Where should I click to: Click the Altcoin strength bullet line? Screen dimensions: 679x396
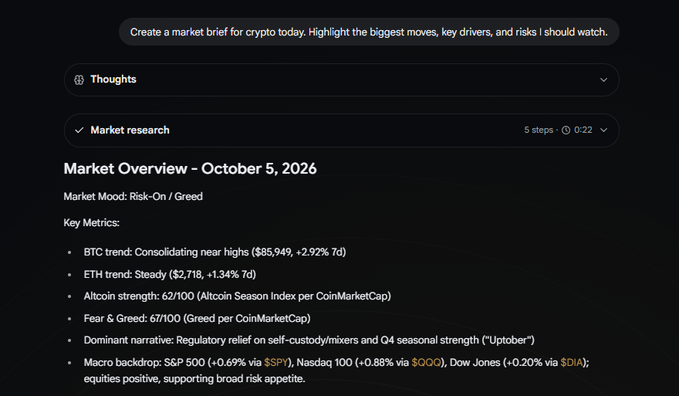tap(237, 296)
